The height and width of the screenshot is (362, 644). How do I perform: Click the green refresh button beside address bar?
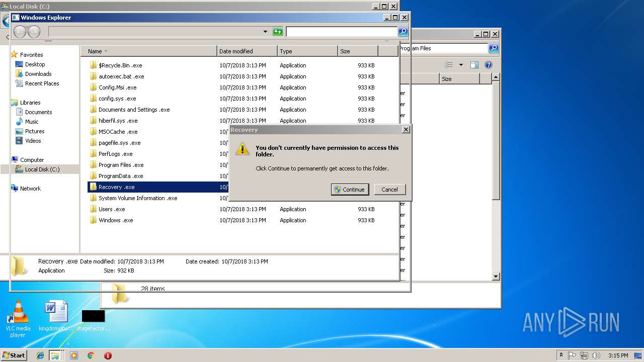(278, 32)
